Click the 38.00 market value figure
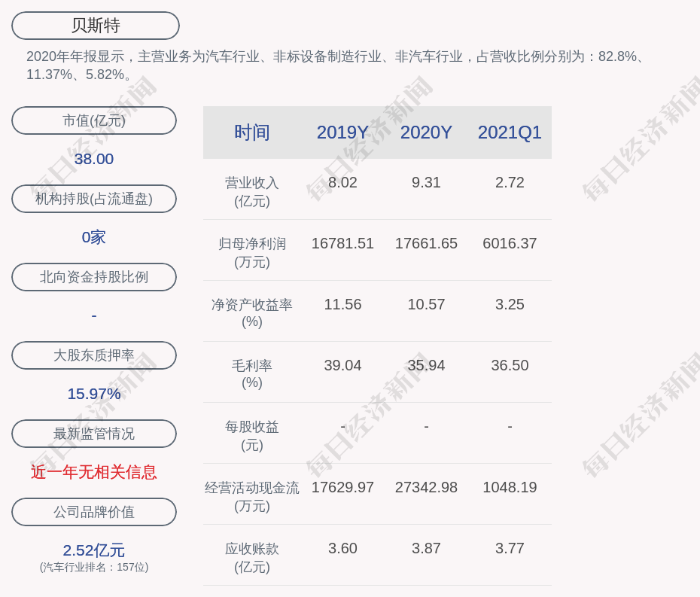700x597 pixels. point(94,159)
